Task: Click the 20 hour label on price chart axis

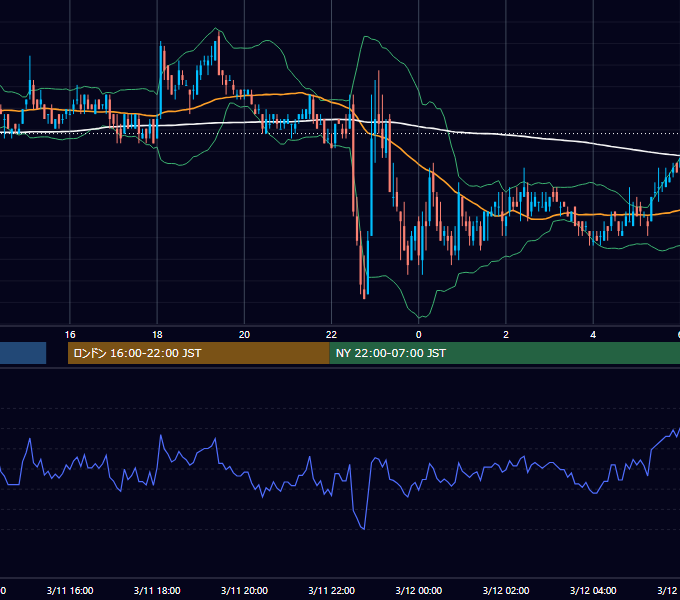Action: tap(244, 335)
